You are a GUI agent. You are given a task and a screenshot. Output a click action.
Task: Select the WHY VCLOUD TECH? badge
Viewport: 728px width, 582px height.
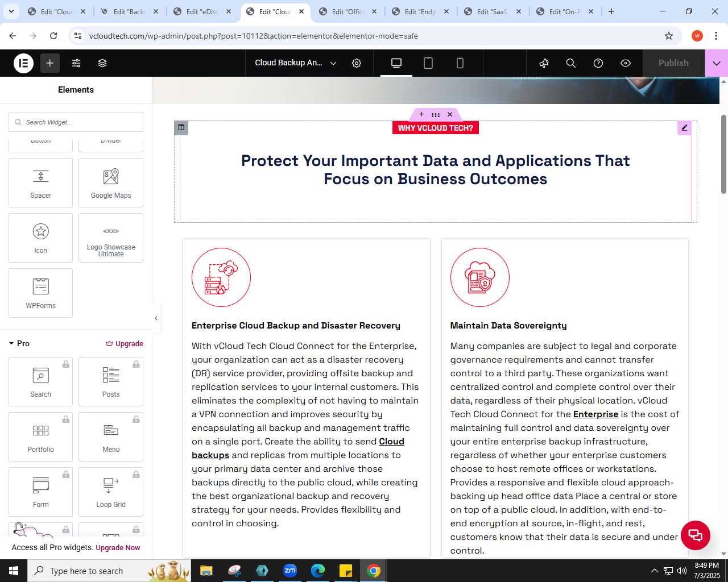pyautogui.click(x=436, y=128)
